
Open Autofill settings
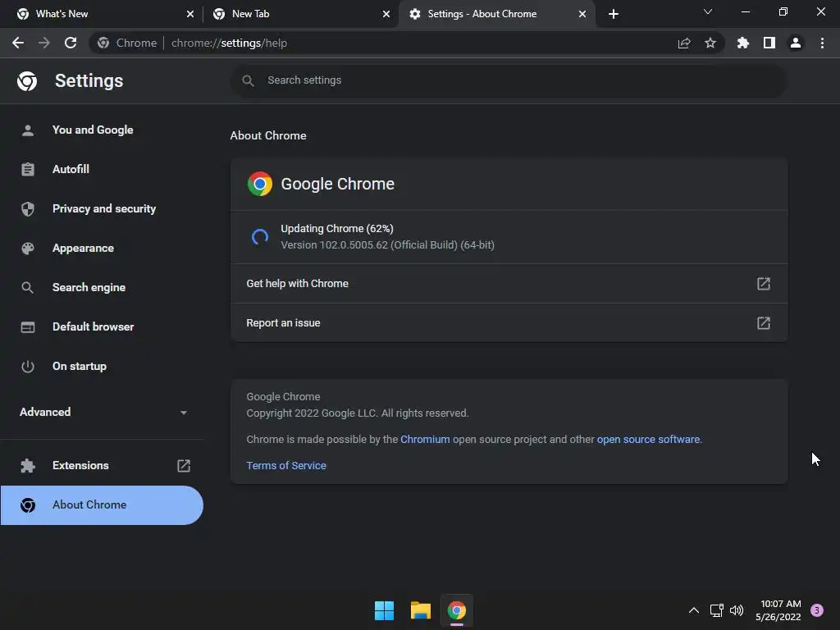pyautogui.click(x=102, y=169)
